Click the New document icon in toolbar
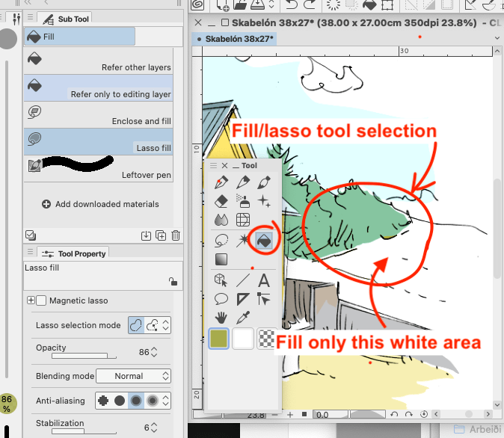Image resolution: width=504 pixels, height=438 pixels. coord(222,4)
